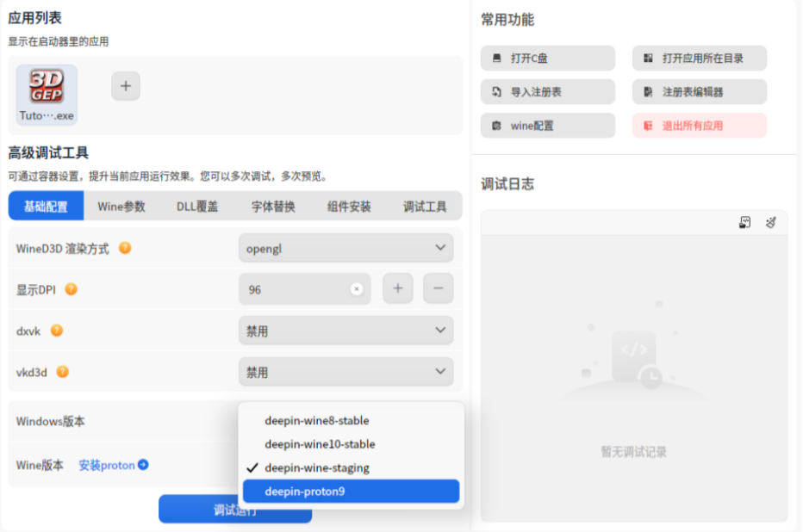Decrease DPI with the minus stepper
This screenshot has height=532, width=803.
click(x=438, y=289)
